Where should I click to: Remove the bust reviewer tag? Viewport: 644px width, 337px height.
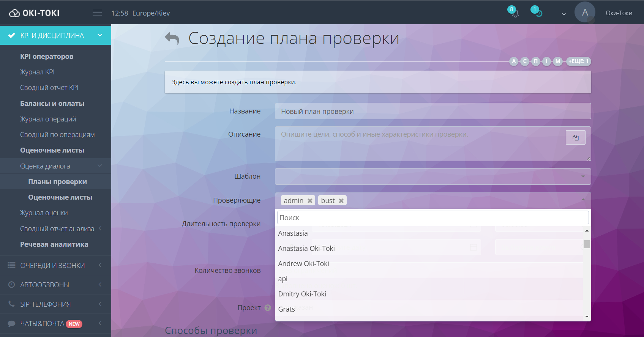(341, 201)
